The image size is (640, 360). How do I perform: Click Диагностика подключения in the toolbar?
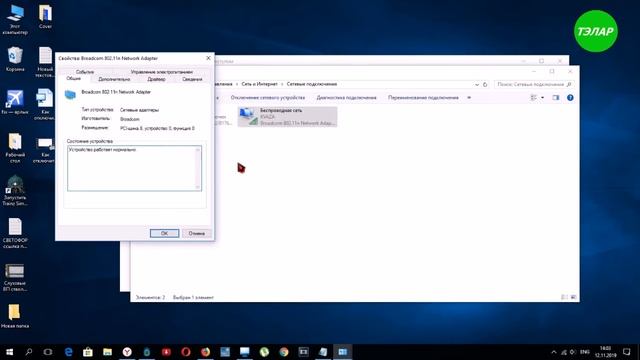coord(347,98)
